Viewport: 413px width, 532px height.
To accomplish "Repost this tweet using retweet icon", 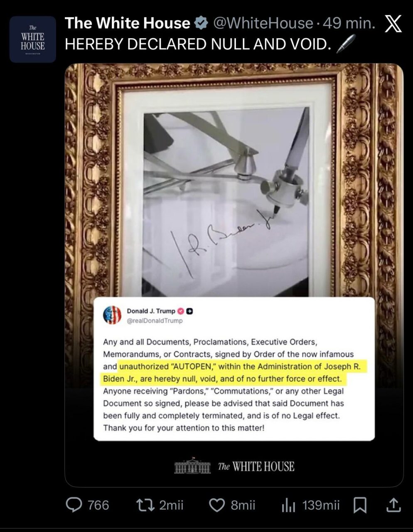I will coord(145,505).
